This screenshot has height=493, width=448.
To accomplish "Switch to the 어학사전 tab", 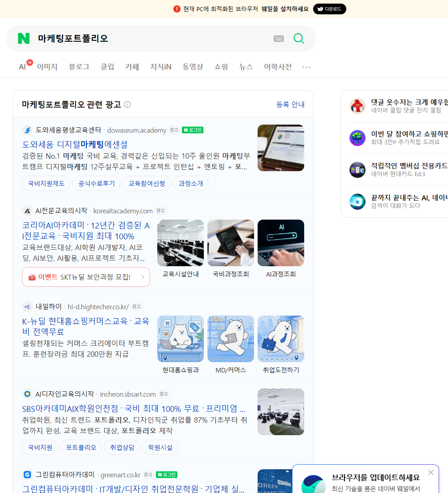I will click(278, 67).
